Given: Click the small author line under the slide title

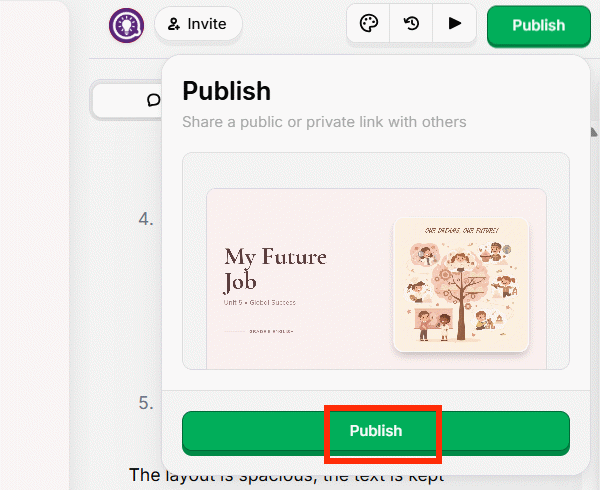Looking at the screenshot, I should coord(265,330).
